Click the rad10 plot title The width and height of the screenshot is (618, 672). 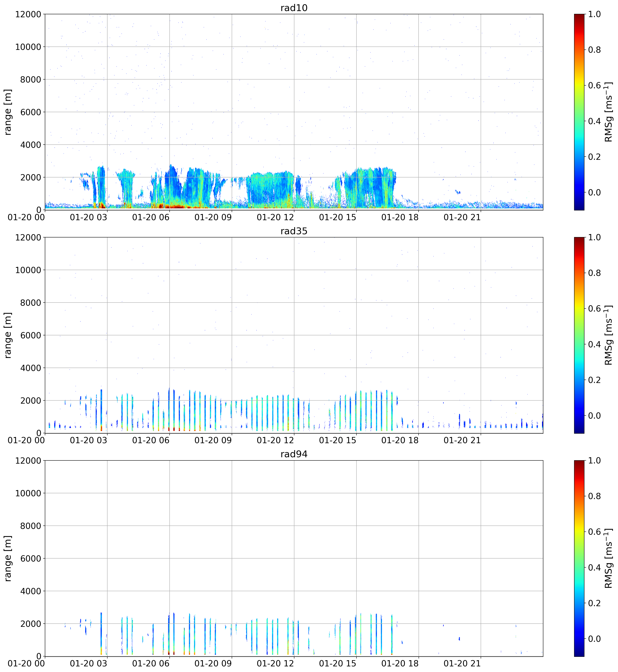coord(294,8)
